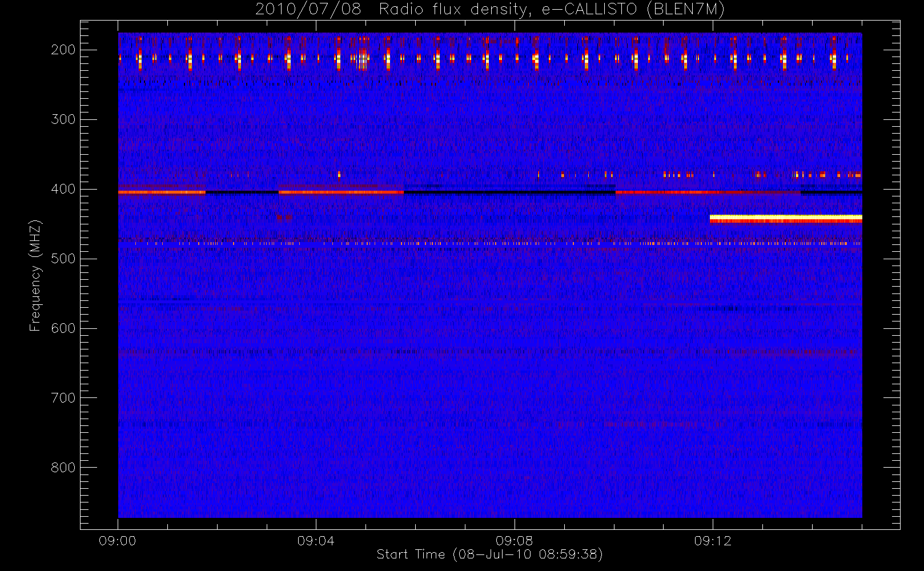Click the bright white-yellow band near 440 MHz
The image size is (924, 571).
(x=786, y=218)
